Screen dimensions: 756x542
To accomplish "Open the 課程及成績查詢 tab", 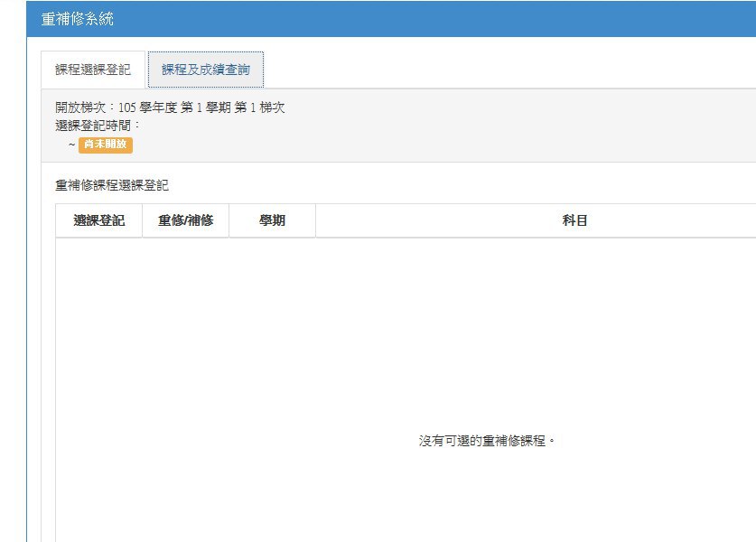I will [206, 70].
